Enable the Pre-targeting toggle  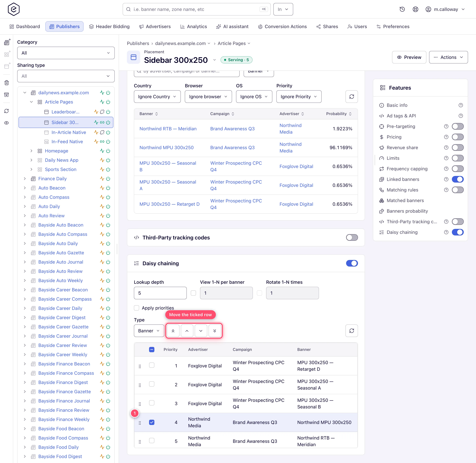click(x=457, y=126)
